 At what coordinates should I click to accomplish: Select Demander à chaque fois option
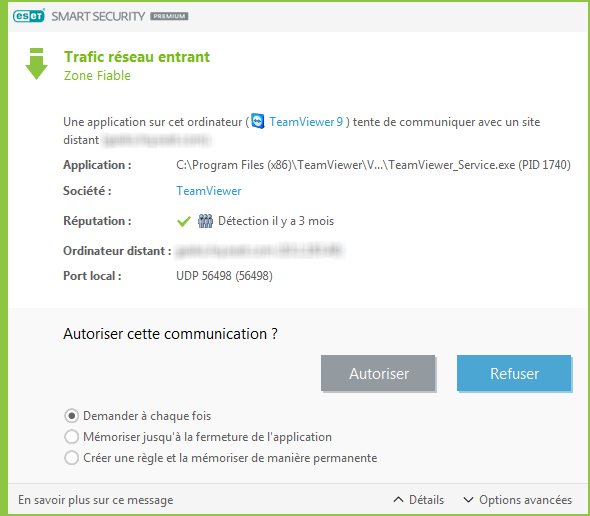click(x=71, y=416)
